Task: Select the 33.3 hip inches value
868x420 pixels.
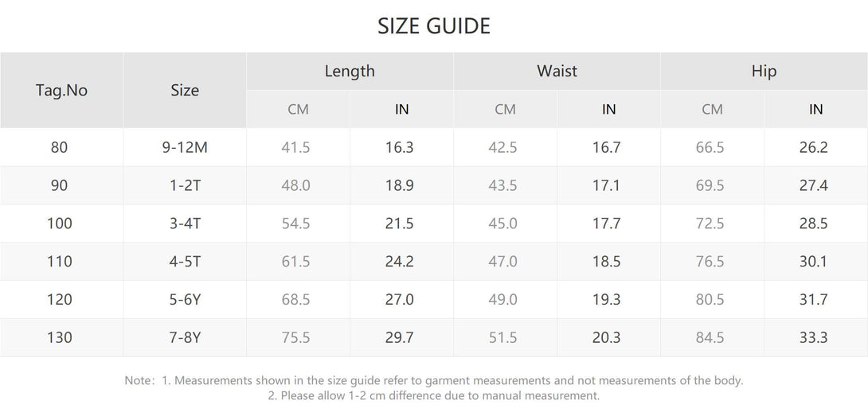Action: [x=813, y=338]
